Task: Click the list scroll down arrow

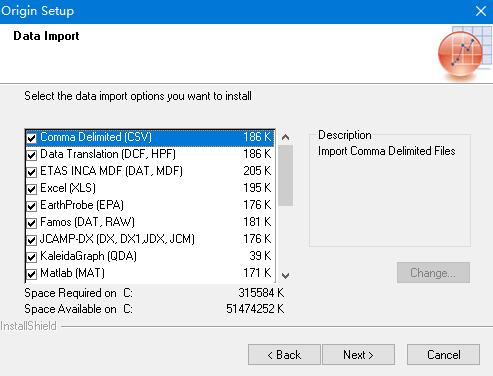Action: pyautogui.click(x=285, y=276)
